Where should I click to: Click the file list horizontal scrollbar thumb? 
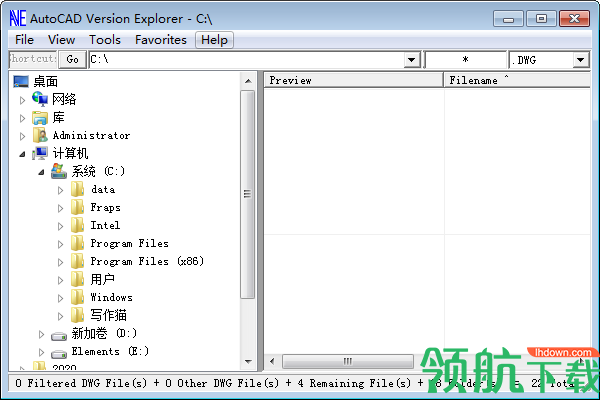(x=348, y=361)
